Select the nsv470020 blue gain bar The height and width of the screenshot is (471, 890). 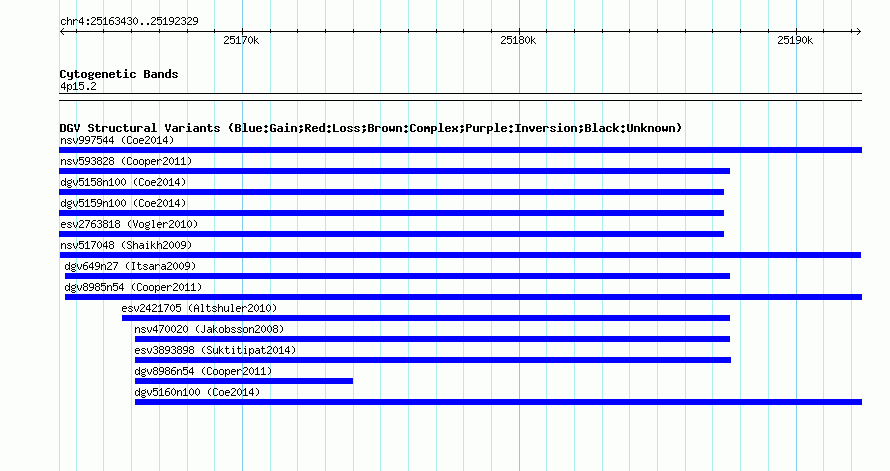click(x=433, y=339)
